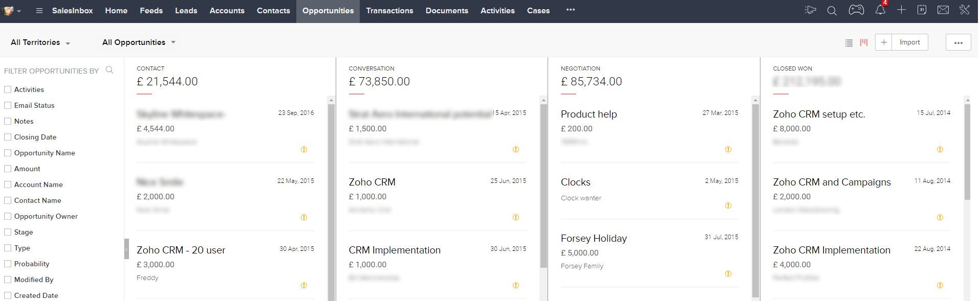This screenshot has width=980, height=301.
Task: Open the calendar icon in the top bar
Action: (x=922, y=10)
